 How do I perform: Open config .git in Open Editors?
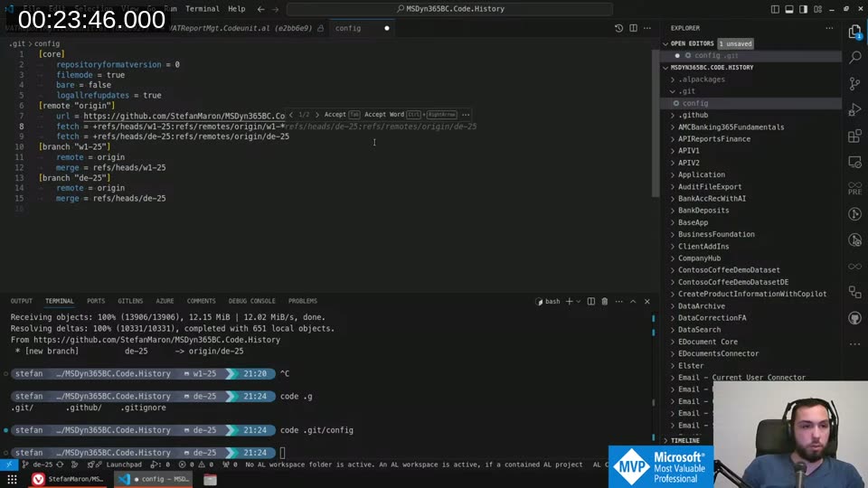(716, 55)
